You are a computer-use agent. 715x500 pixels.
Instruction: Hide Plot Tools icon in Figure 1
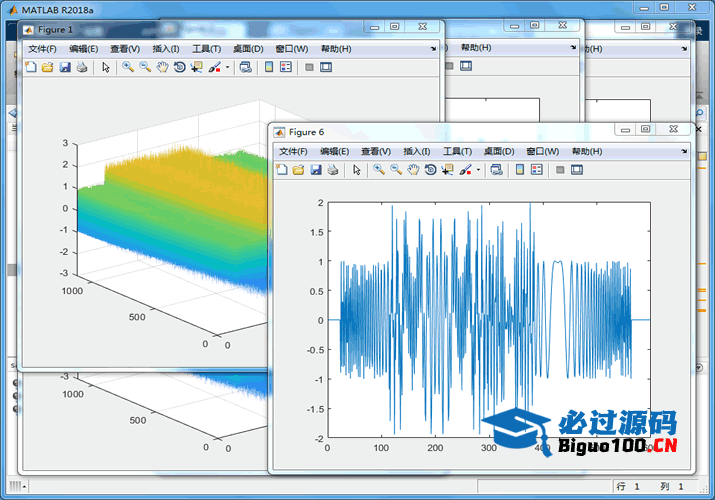tap(309, 67)
